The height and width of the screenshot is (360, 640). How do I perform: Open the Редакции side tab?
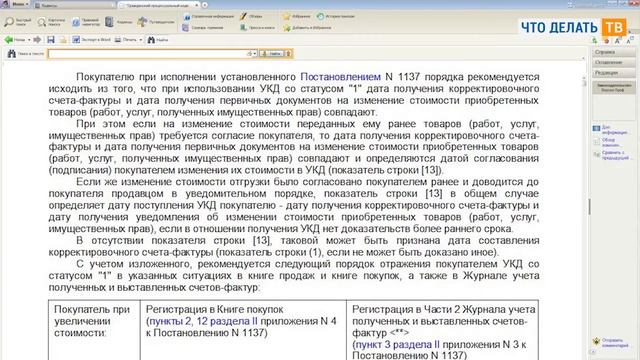coord(613,73)
